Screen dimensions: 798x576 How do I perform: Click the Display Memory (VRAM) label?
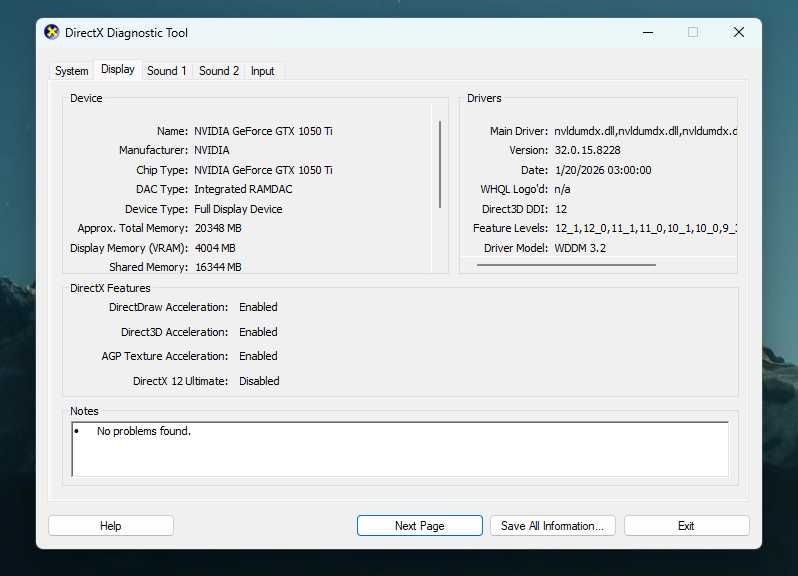pos(129,248)
